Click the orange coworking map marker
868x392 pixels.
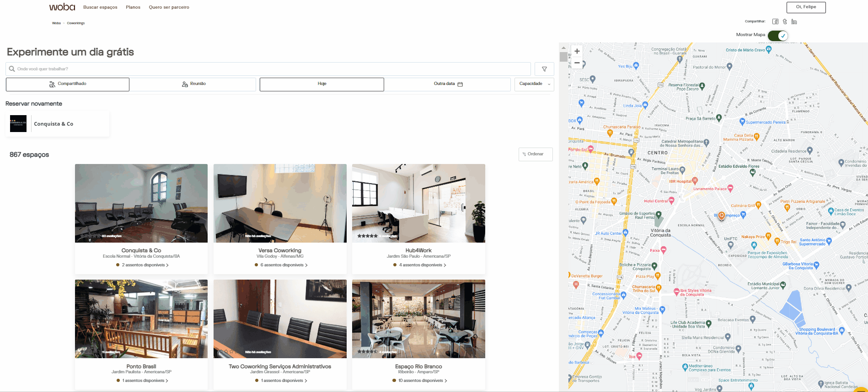[x=721, y=215]
